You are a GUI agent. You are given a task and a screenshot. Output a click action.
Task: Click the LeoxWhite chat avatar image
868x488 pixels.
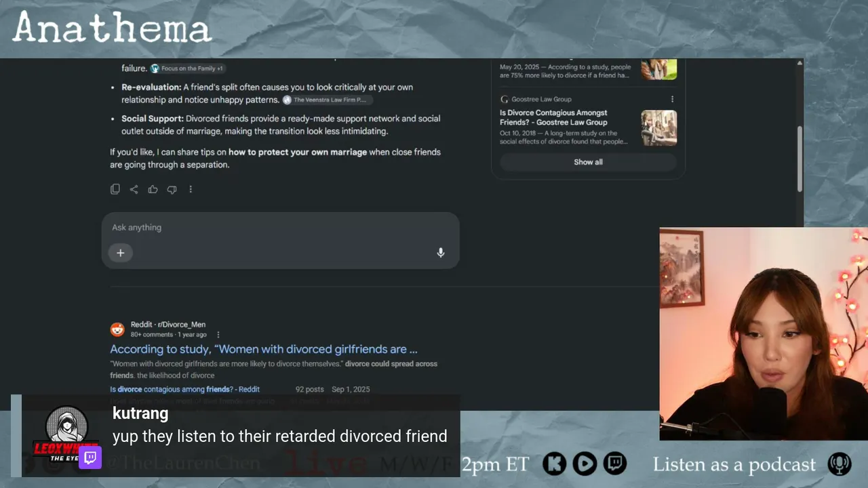(66, 434)
